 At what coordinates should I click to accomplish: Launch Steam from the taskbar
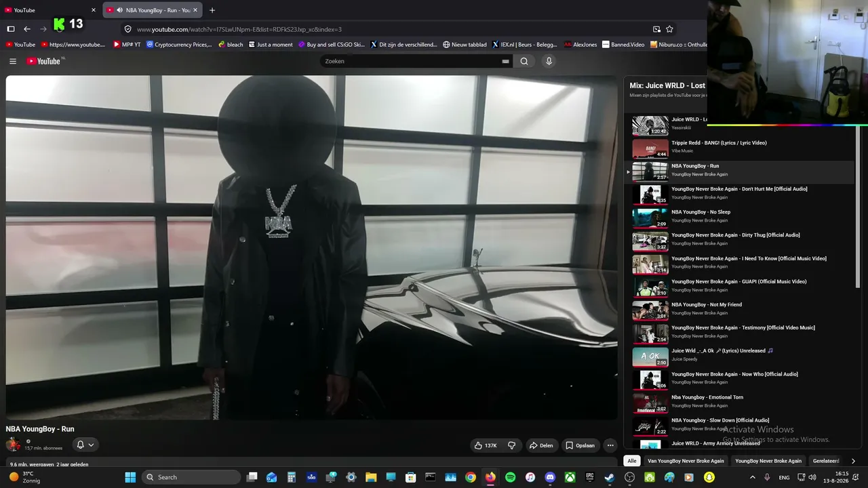(x=610, y=477)
